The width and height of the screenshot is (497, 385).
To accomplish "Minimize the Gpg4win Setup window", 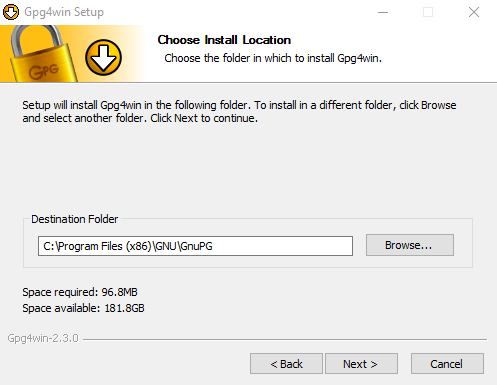I will click(383, 12).
